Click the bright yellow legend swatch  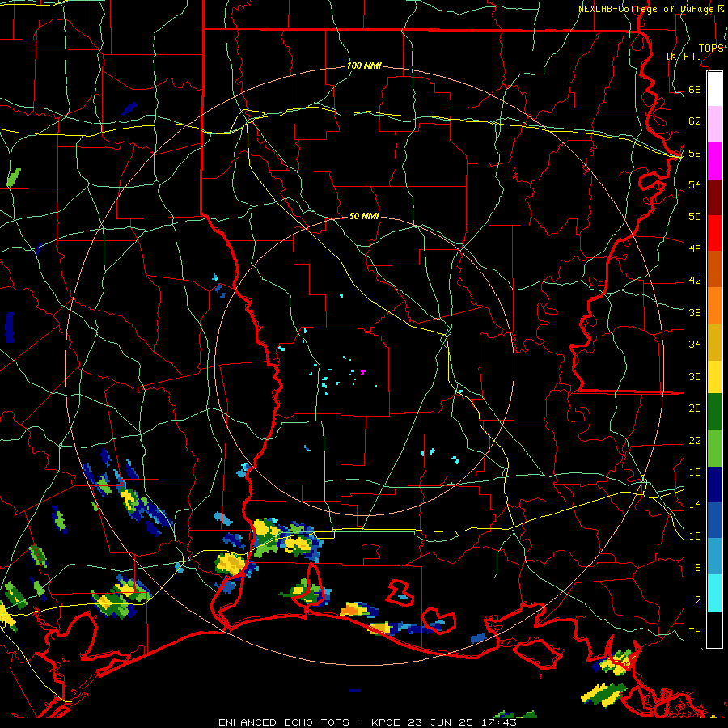(714, 377)
